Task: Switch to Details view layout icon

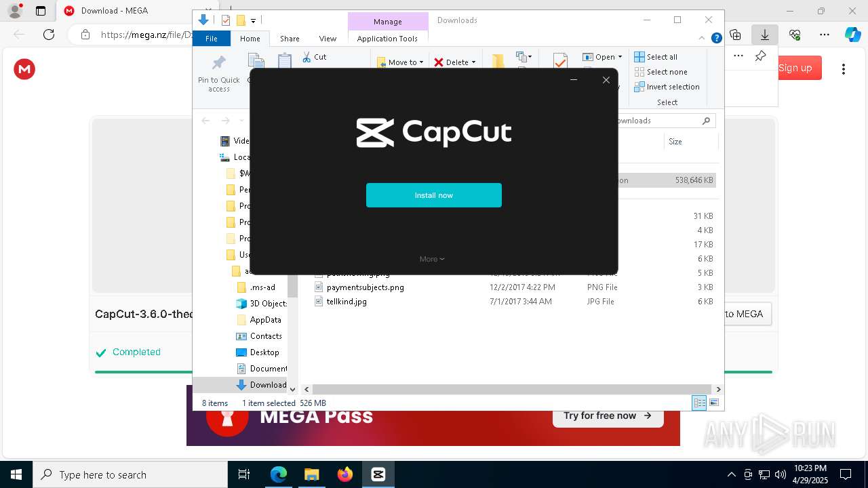Action: 699,403
